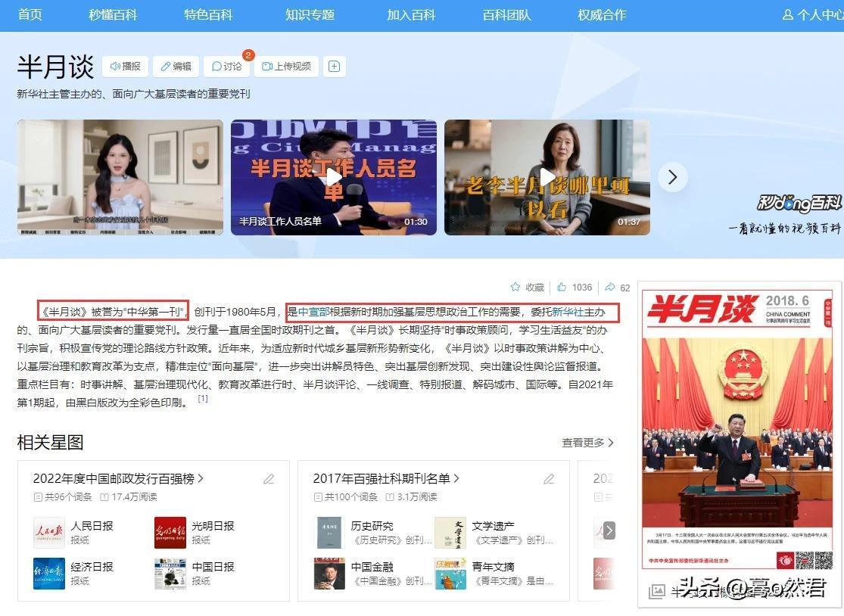The height and width of the screenshot is (616, 844).
Task: Click 文学遗产 entry title
Action: 493,526
